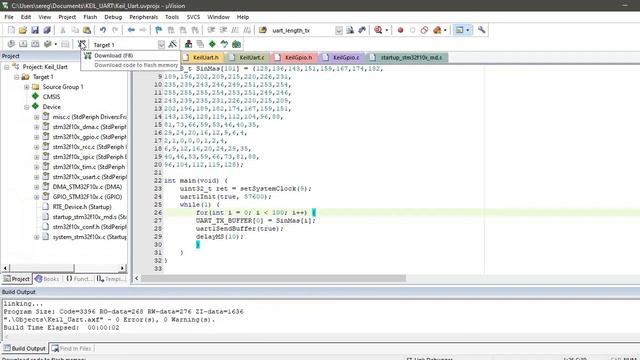The width and height of the screenshot is (640, 360).
Task: Place cursor on line 24 uart1Init call
Action: [225, 197]
